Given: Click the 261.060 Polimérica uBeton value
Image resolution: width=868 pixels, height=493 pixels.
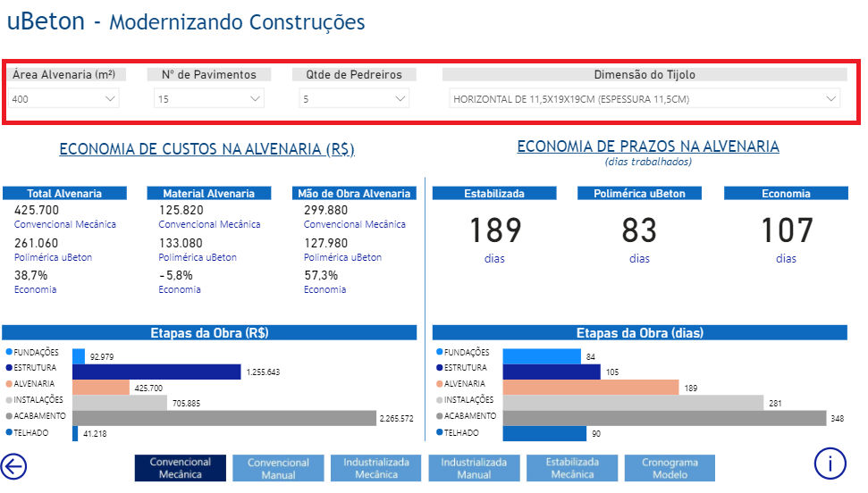Looking at the screenshot, I should pos(37,244).
